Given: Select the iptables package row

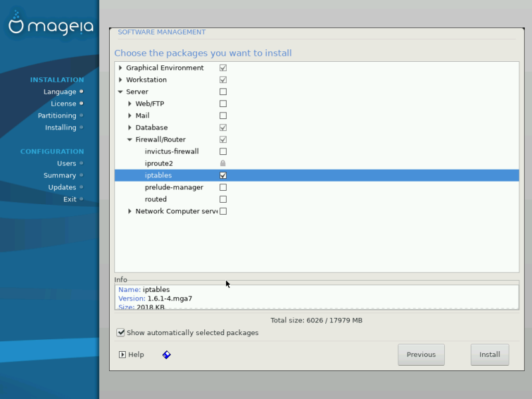Looking at the screenshot, I should [317, 176].
